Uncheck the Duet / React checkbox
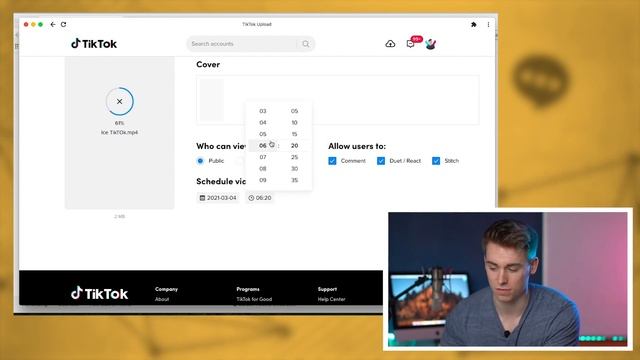Screen dimensions: 640x360 pos(381,161)
